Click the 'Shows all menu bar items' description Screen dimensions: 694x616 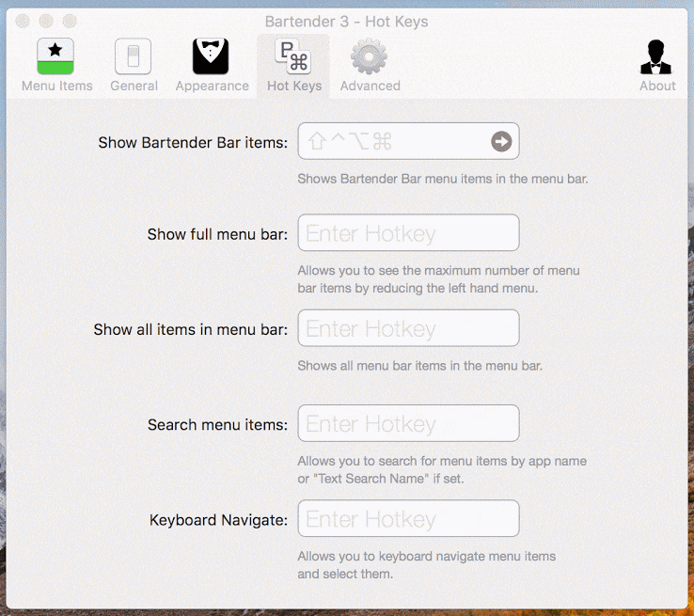coord(420,366)
